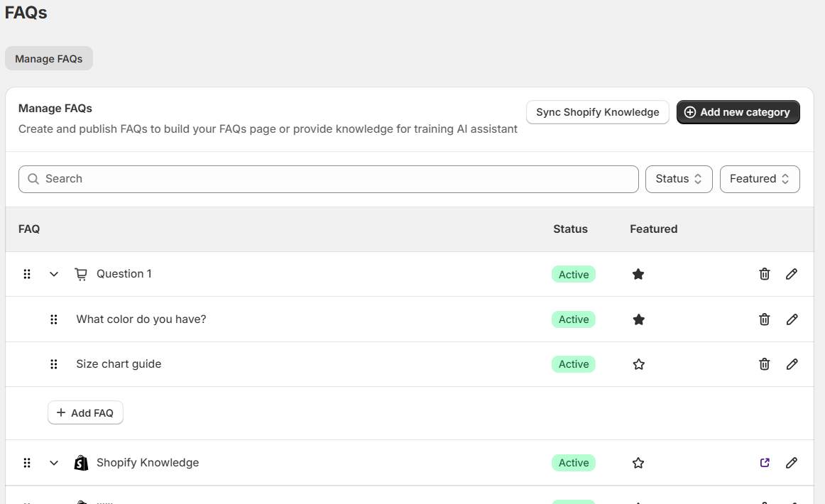
Task: Collapse the Question 1 category chevron
Action: coord(54,274)
